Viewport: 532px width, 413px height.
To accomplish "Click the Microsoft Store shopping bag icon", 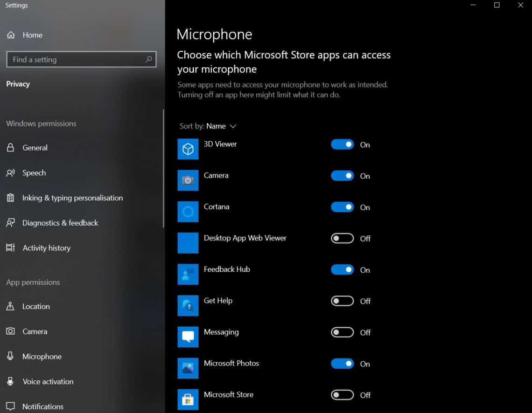I will [188, 399].
